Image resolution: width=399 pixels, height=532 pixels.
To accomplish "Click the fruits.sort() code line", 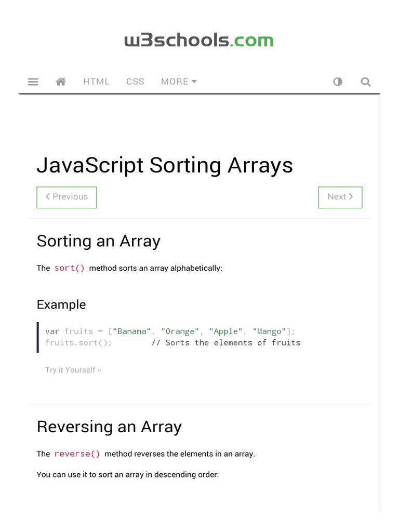I will click(78, 342).
